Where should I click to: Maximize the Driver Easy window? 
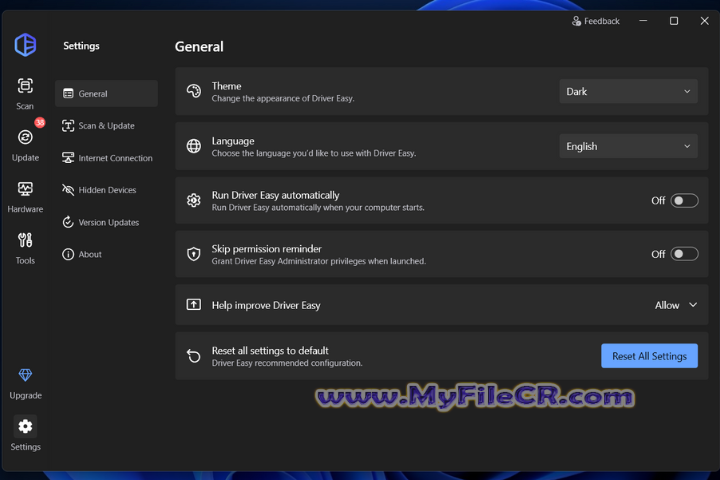[674, 21]
